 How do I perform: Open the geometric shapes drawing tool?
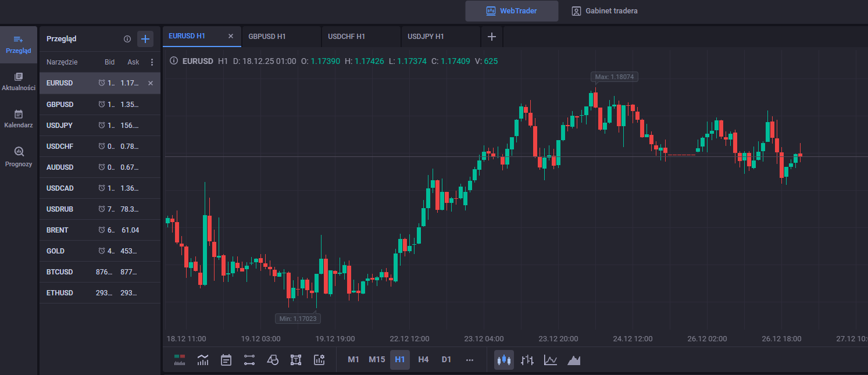pos(273,360)
